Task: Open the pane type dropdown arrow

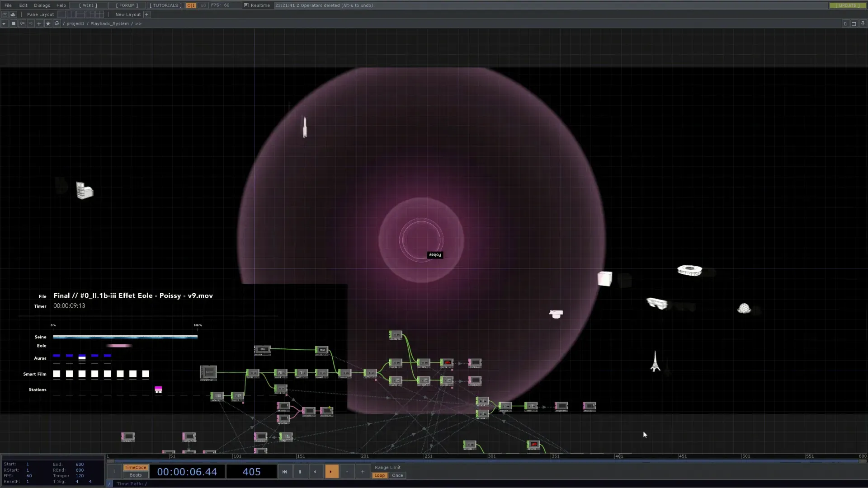Action: click(4, 23)
